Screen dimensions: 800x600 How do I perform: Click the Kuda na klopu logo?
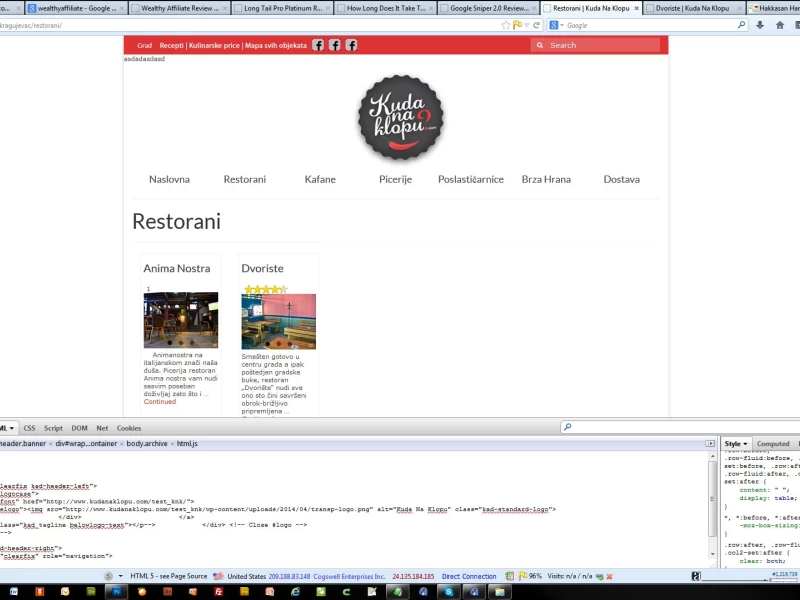(x=401, y=117)
